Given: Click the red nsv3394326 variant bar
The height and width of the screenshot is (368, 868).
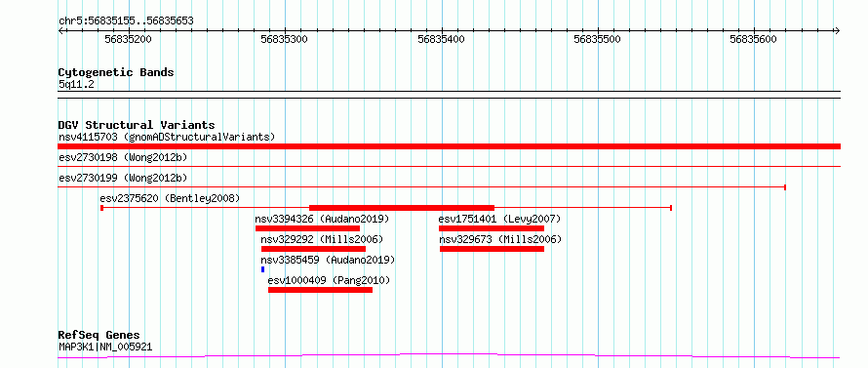Looking at the screenshot, I should pos(307,228).
